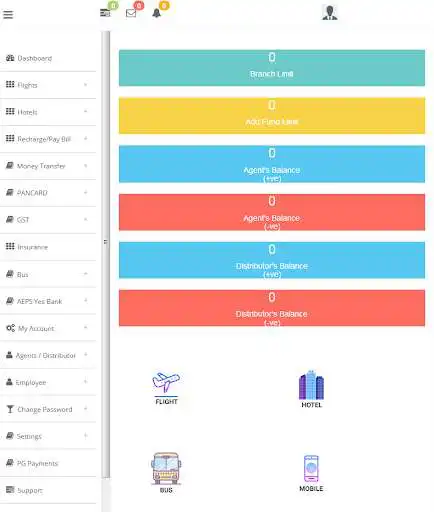Expand the Recharge/Pay Bill submenu
This screenshot has height=512, width=434.
(x=48, y=139)
